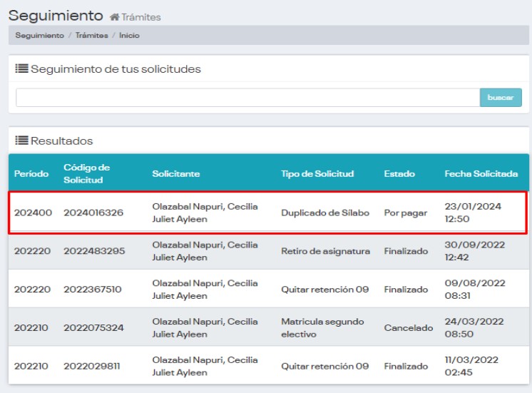This screenshot has height=393, width=532.
Task: Focus the solicitudes search text field
Action: pyautogui.click(x=247, y=98)
